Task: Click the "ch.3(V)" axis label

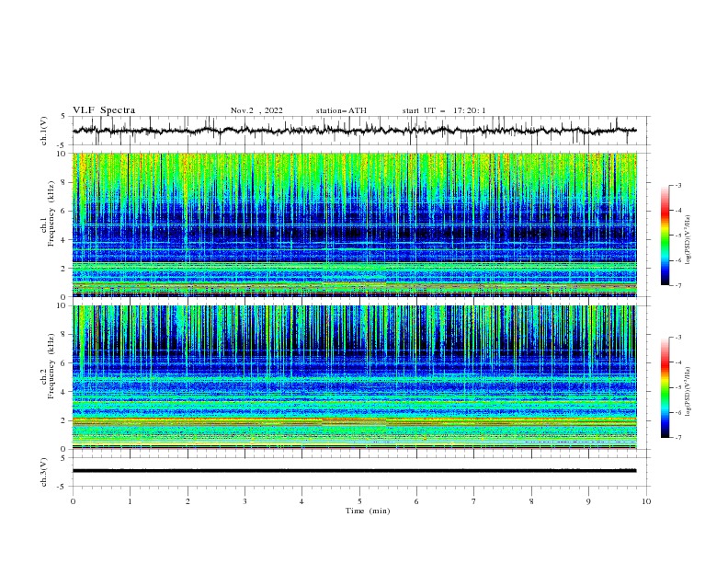Action: tap(44, 472)
